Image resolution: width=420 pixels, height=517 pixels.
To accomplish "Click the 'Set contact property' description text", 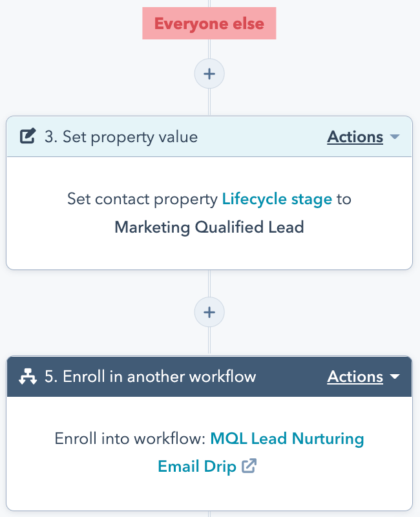I will (142, 198).
